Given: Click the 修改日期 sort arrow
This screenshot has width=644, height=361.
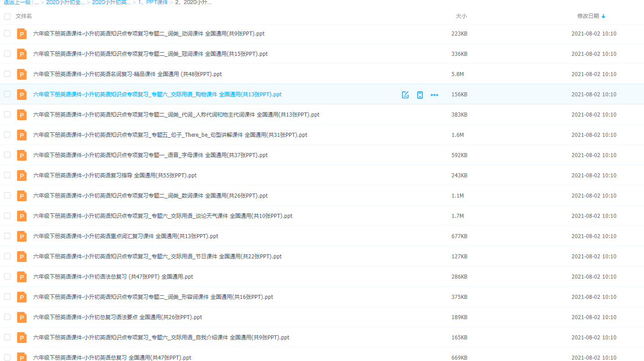Looking at the screenshot, I should pyautogui.click(x=604, y=16).
